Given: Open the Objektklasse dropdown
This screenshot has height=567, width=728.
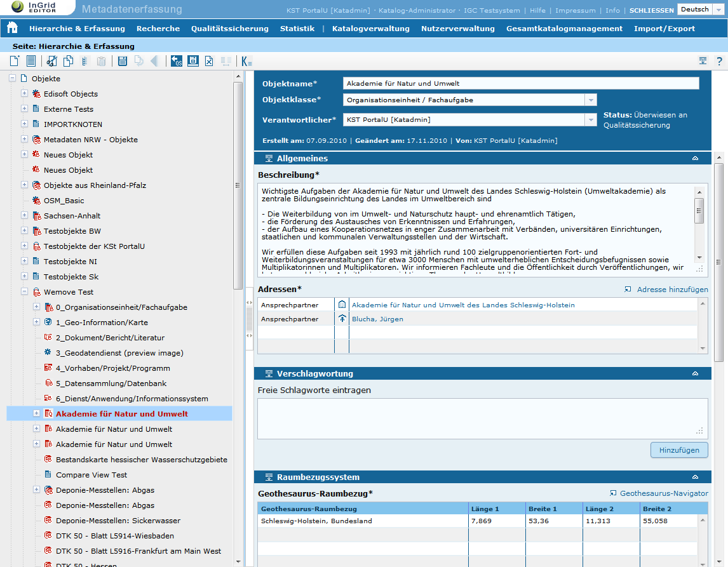Looking at the screenshot, I should pos(591,100).
